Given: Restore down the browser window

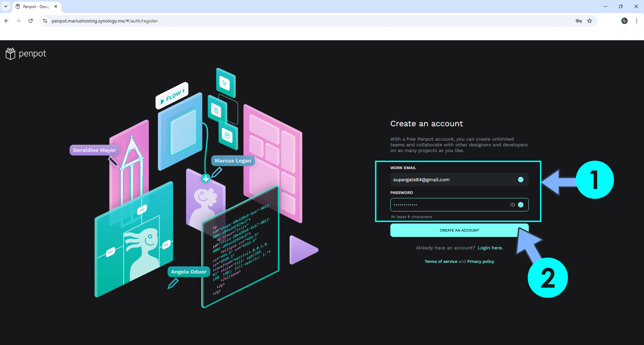Looking at the screenshot, I should [x=621, y=6].
